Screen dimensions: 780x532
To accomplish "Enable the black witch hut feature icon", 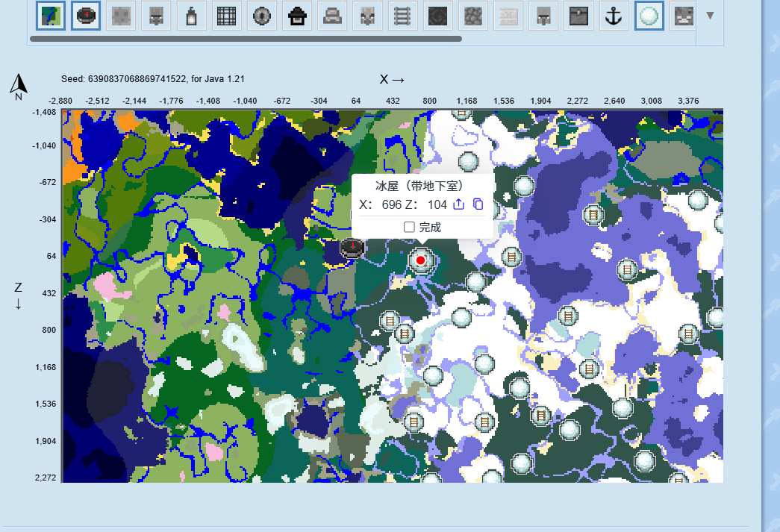I will pyautogui.click(x=297, y=16).
